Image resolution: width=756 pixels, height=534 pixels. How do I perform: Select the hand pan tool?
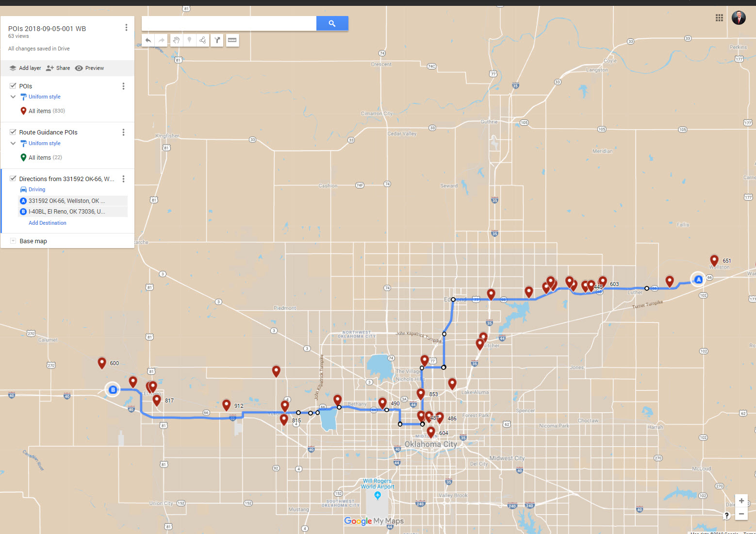pos(176,40)
